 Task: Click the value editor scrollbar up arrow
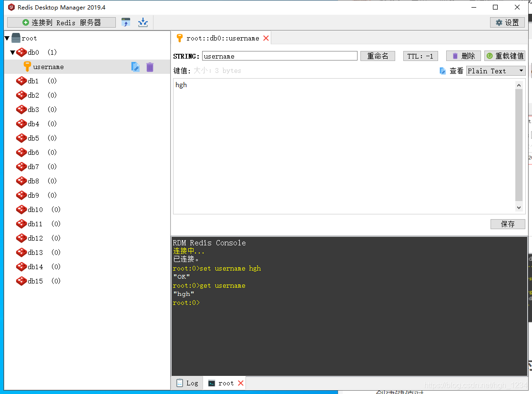click(519, 85)
